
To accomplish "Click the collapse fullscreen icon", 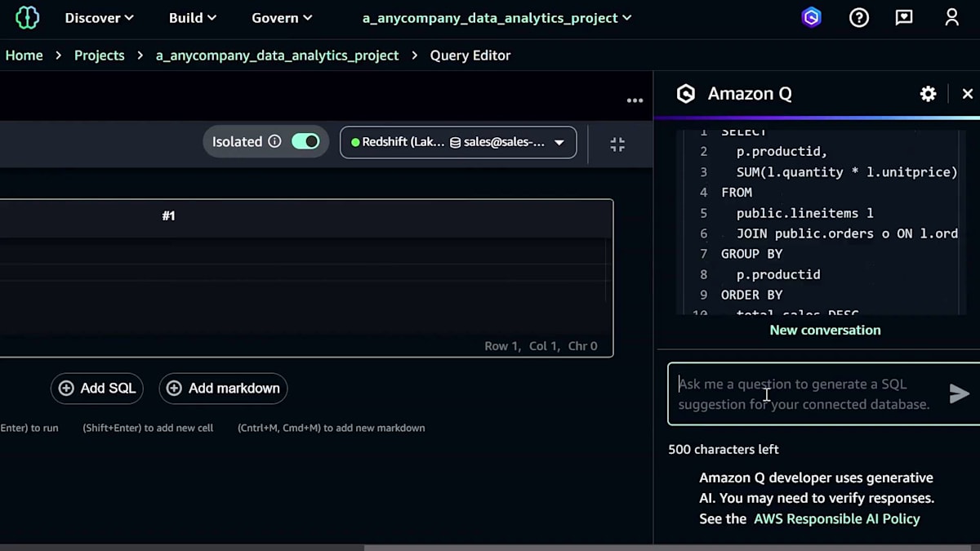I will (617, 144).
